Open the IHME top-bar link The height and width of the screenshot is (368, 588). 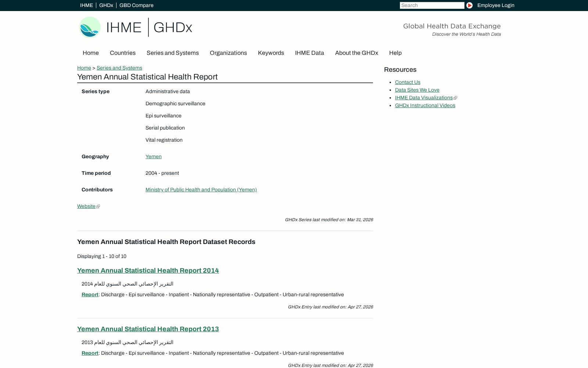86,5
